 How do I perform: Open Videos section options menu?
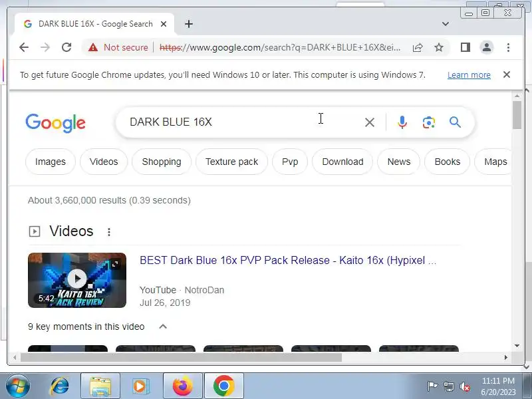(109, 231)
